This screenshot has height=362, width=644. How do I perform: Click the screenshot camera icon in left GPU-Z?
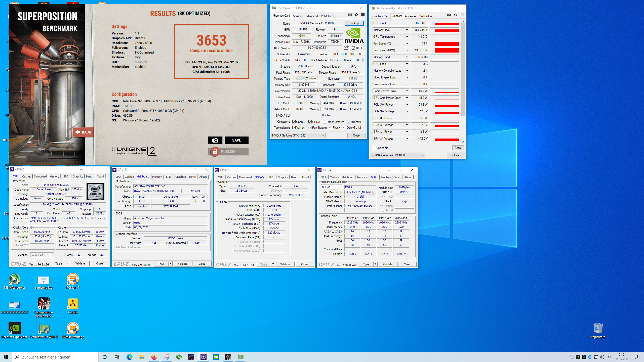[x=350, y=15]
